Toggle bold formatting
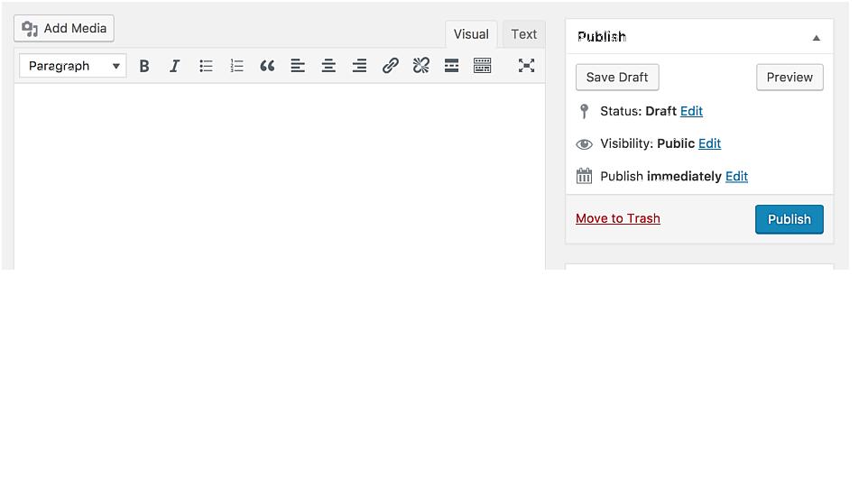Screen dimensions: 868x479 [144, 66]
